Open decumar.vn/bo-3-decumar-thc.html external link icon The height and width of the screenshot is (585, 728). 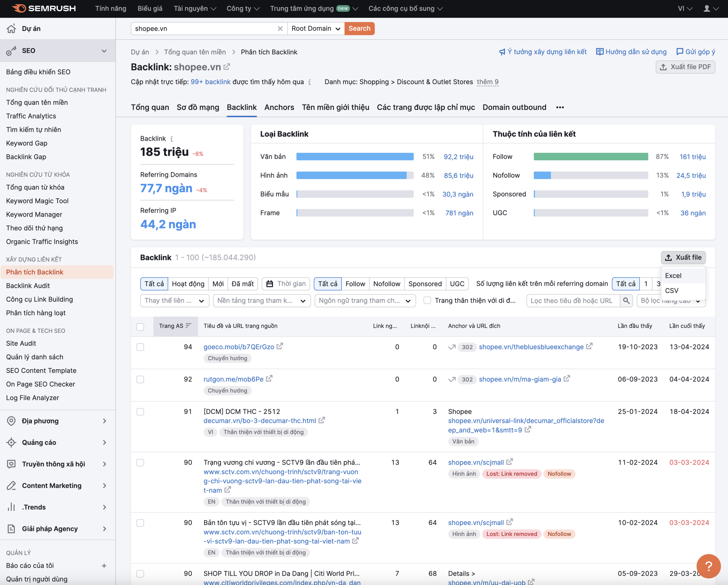(322, 420)
